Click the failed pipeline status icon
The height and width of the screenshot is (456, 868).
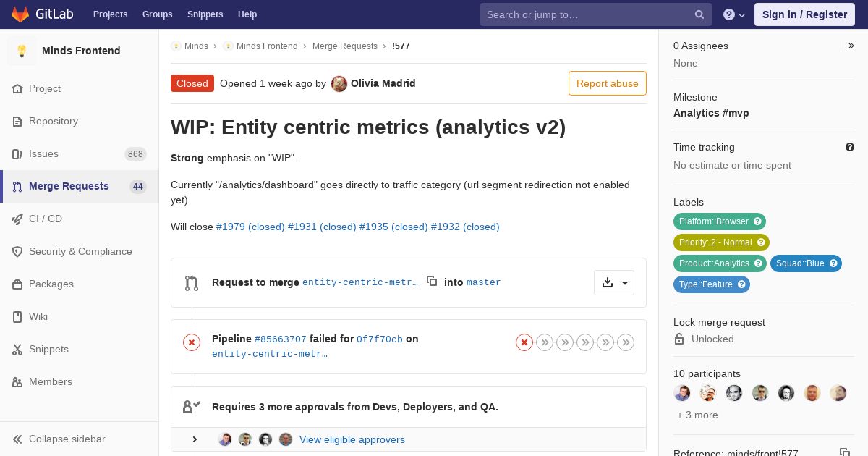point(192,342)
